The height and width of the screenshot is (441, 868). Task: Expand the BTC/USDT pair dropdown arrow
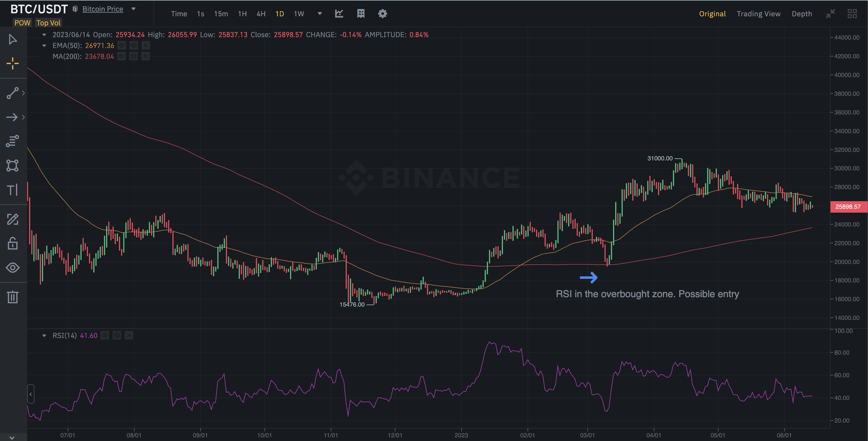pyautogui.click(x=133, y=9)
